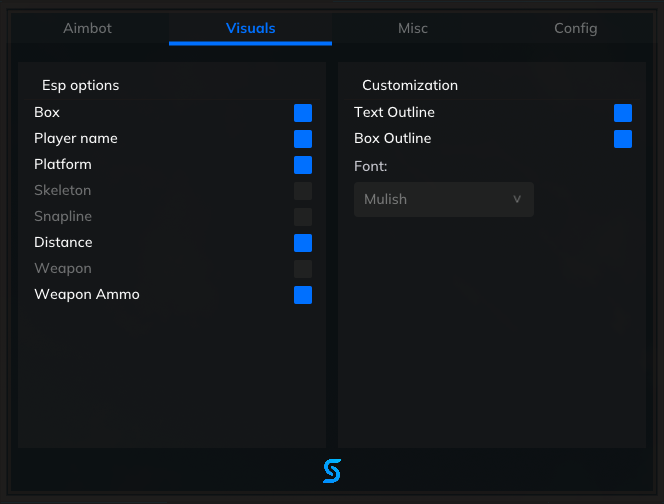This screenshot has width=664, height=504.
Task: Select the Visuals tab
Action: click(x=250, y=28)
